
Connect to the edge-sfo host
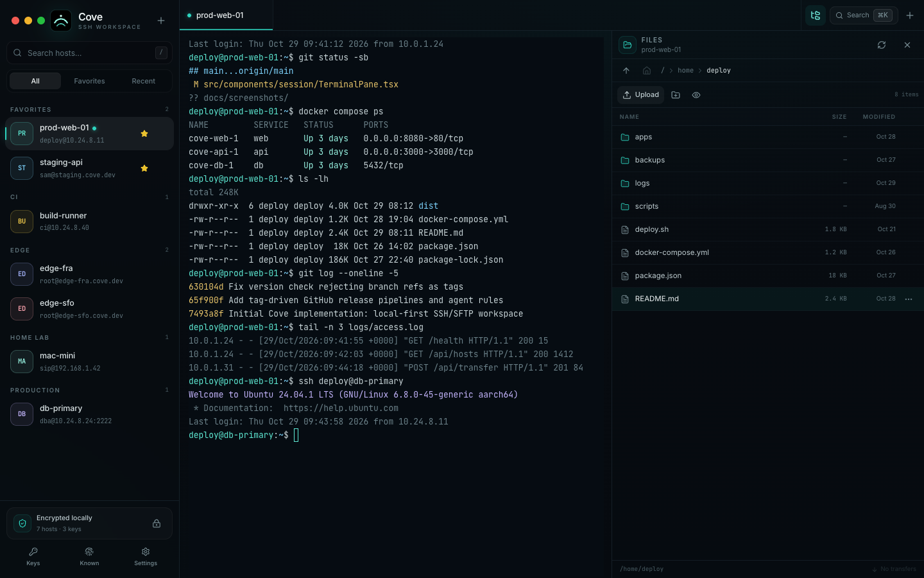pyautogui.click(x=89, y=309)
